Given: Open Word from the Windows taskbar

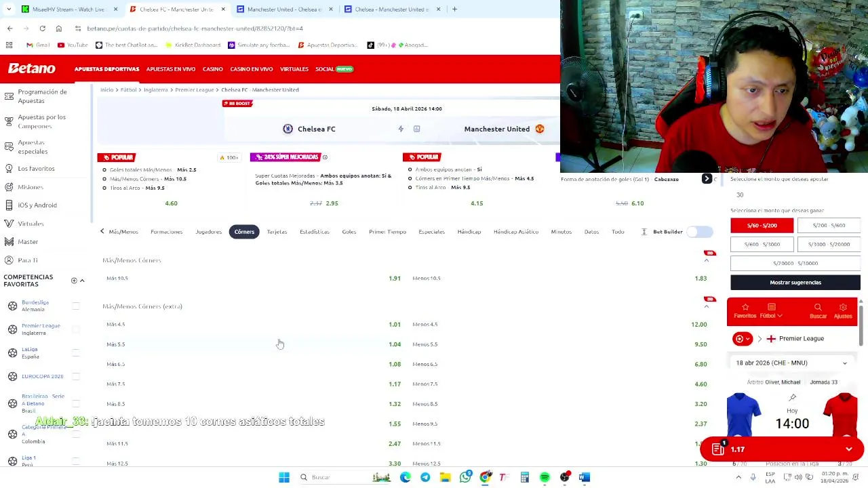Looking at the screenshot, I should point(585,477).
